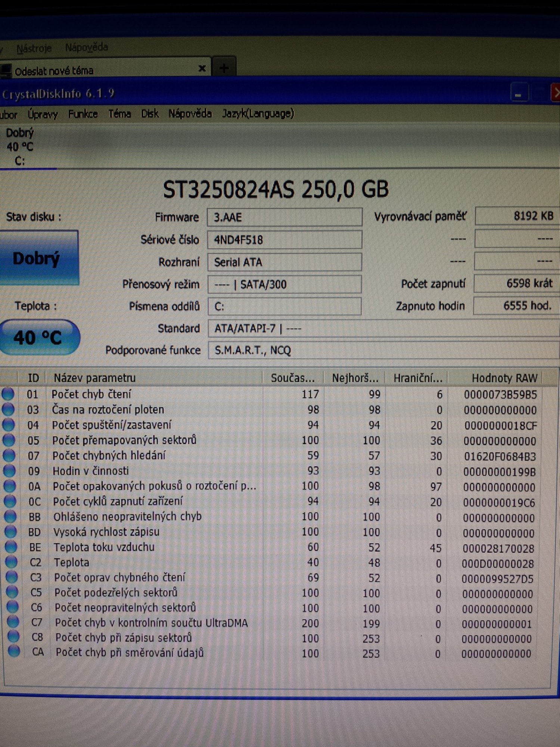Click the Počet zapnutí field 6598 krát

tap(517, 283)
